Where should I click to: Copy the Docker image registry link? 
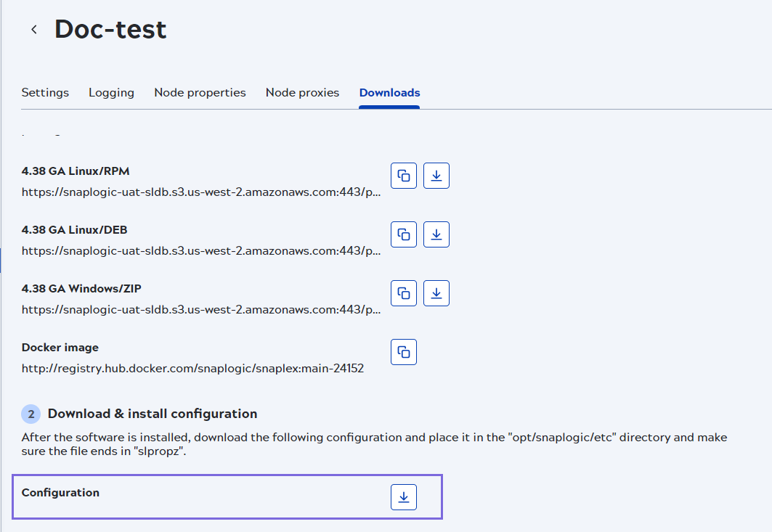[403, 351]
